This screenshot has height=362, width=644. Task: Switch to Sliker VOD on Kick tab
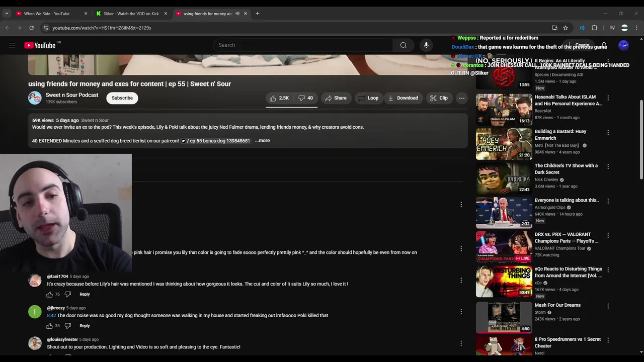(131, 14)
